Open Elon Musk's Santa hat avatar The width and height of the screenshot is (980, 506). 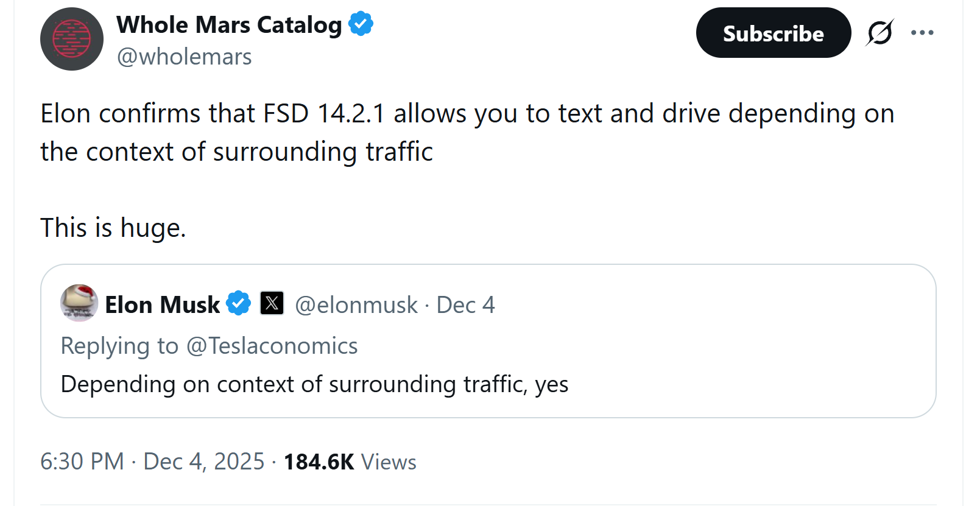(x=79, y=303)
